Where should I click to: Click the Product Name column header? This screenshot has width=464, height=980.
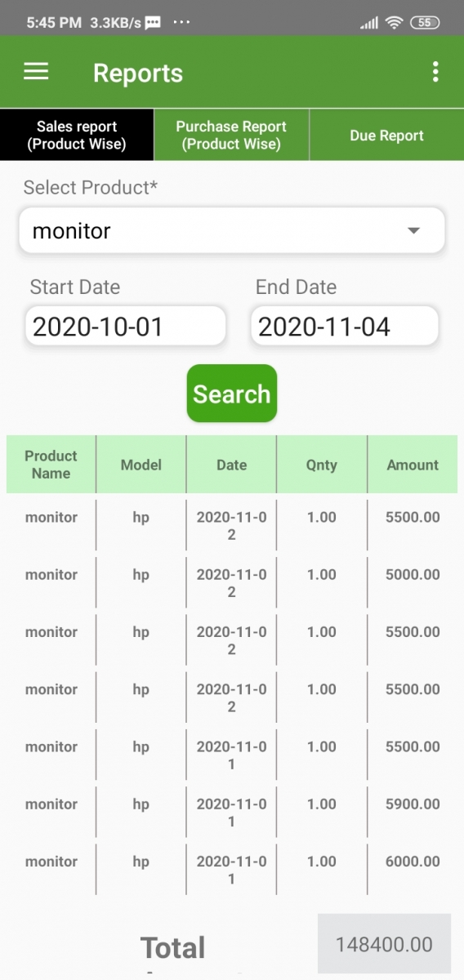click(x=51, y=465)
